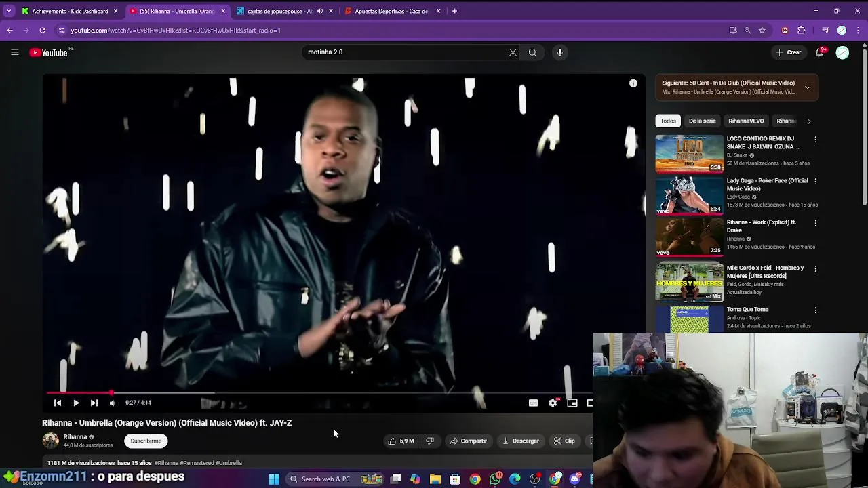Focus the browser address bar URL
This screenshot has height=488, width=868.
coord(175,30)
